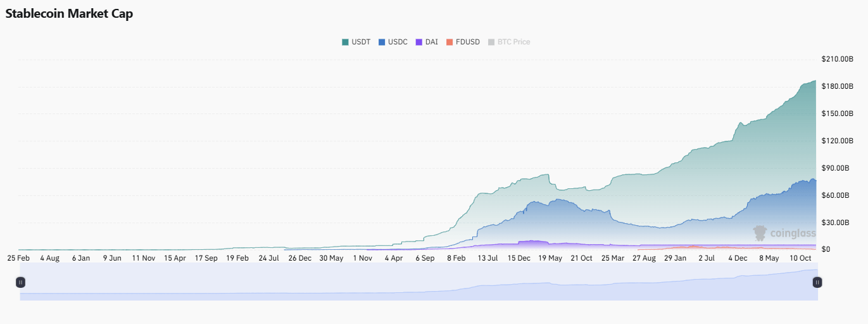868x324 pixels.
Task: Toggle the USDC legend series
Action: (393, 42)
